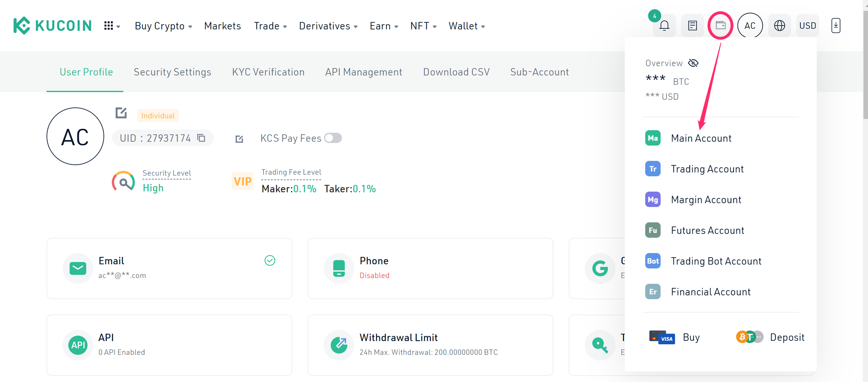
Task: Click the Withdrawal Limit arrow icon
Action: point(339,345)
